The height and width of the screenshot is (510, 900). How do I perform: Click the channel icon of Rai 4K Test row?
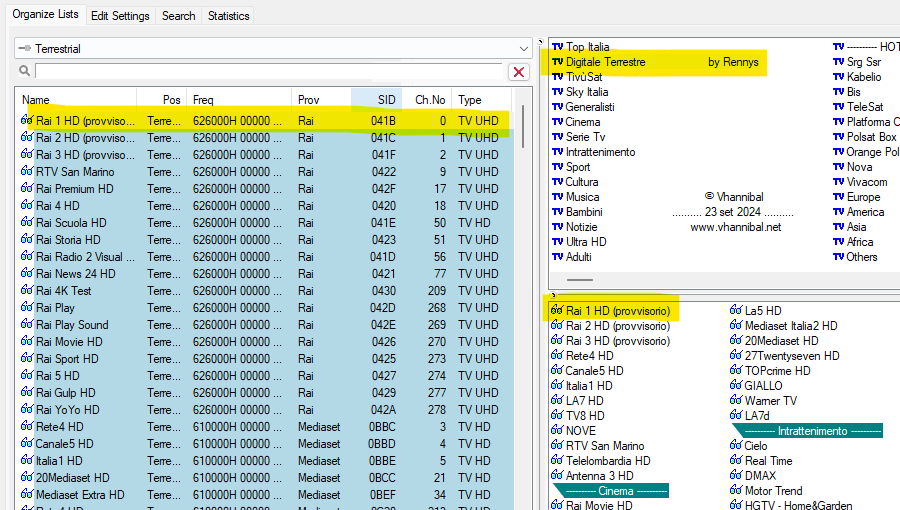click(27, 290)
